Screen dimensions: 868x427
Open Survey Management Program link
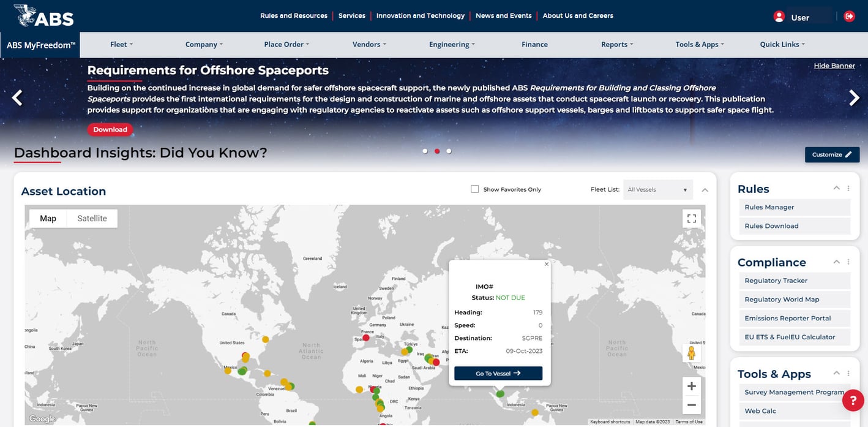(x=795, y=392)
